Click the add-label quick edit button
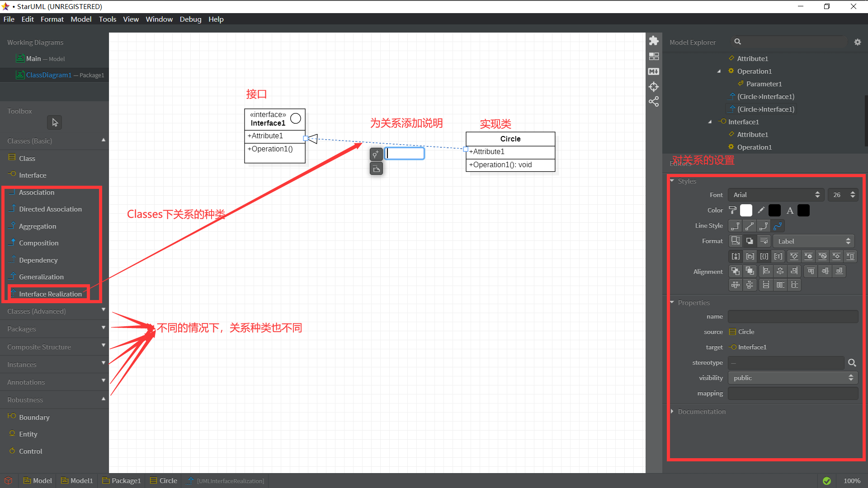Screen dimensions: 868x488 click(376, 155)
